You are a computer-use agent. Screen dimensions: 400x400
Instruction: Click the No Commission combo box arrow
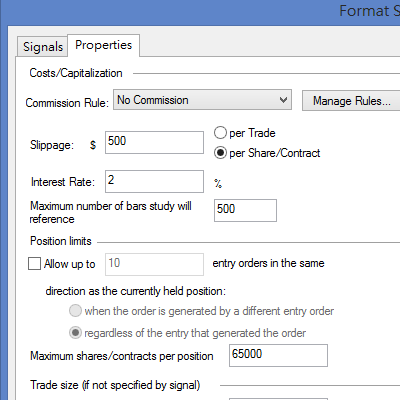[x=283, y=100]
